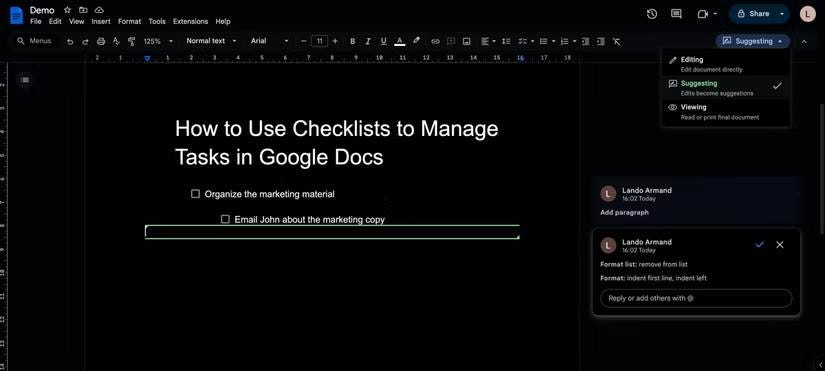Accept the format list suggestion

(x=759, y=245)
